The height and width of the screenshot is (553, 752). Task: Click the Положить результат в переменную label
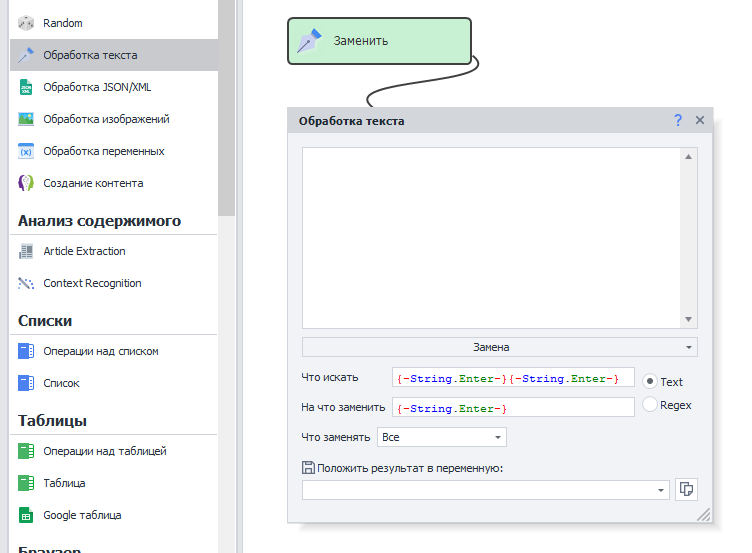(410, 468)
